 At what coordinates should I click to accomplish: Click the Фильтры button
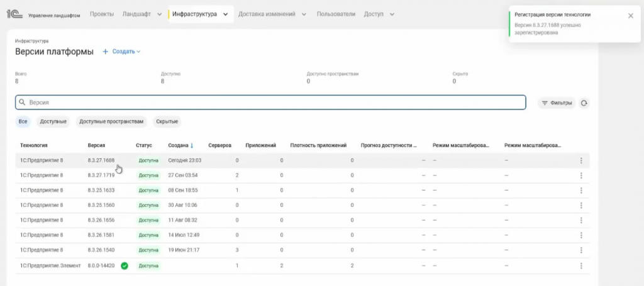(x=557, y=103)
